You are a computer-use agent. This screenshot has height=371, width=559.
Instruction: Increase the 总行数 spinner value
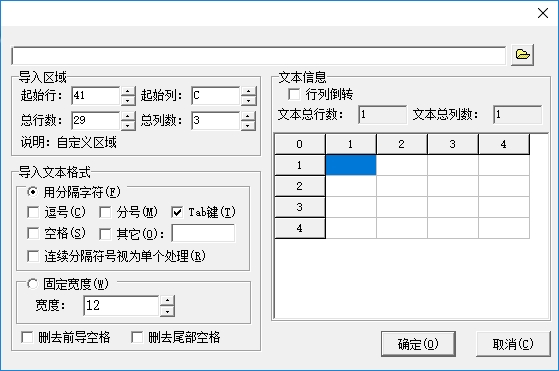pyautogui.click(x=128, y=116)
